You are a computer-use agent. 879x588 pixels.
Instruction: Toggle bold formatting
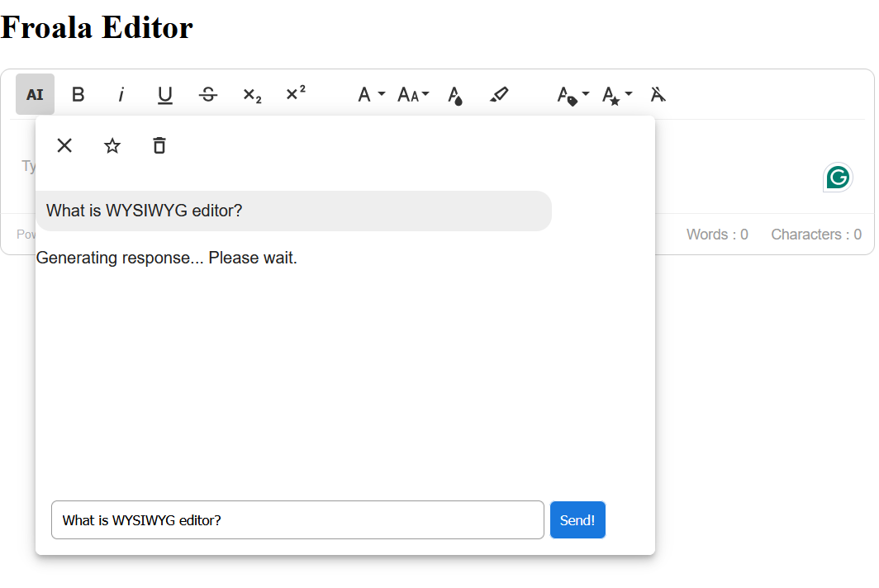point(78,94)
